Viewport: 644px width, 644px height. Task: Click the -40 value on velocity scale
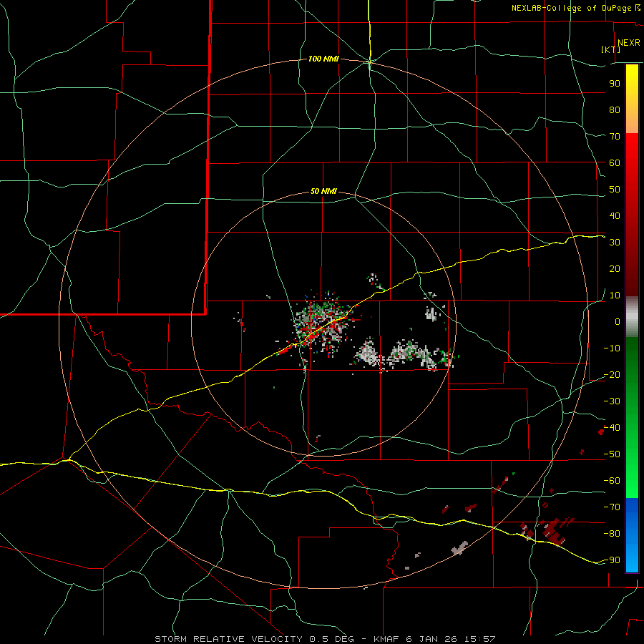pos(612,428)
